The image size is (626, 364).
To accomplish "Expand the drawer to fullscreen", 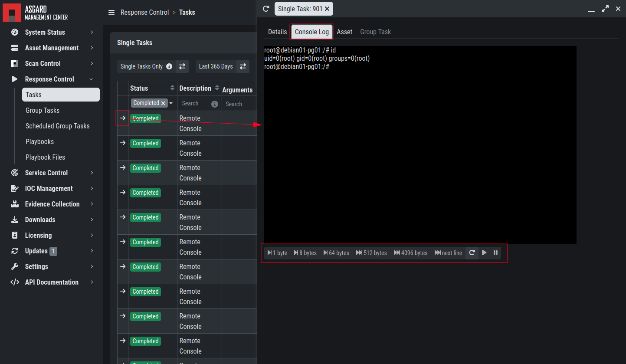I will 605,9.
